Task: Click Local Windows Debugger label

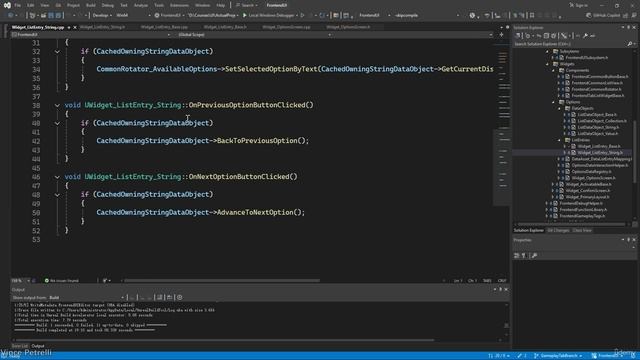Action: [x=271, y=16]
